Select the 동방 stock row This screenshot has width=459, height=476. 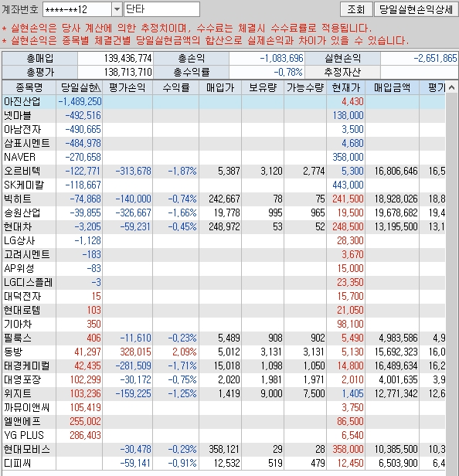(224, 352)
